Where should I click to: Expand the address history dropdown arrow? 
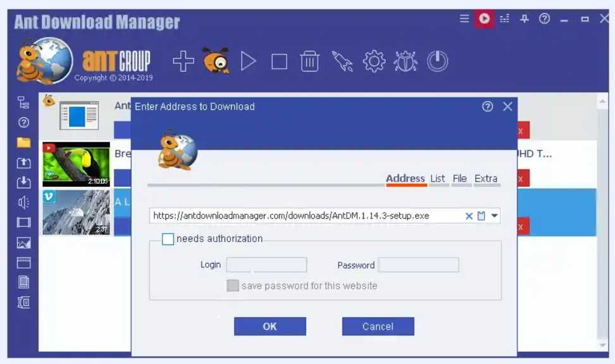point(494,215)
